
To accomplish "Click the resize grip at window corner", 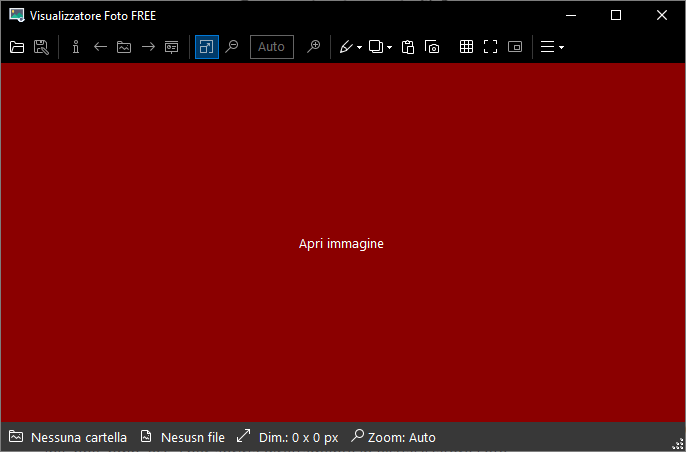I will pyautogui.click(x=678, y=445).
